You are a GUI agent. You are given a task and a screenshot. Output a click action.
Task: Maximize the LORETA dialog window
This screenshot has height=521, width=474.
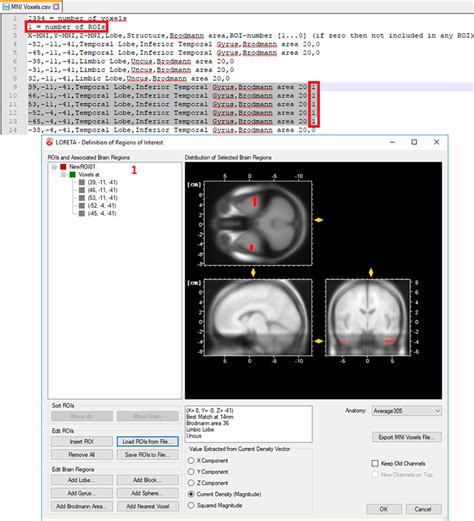[x=414, y=142]
